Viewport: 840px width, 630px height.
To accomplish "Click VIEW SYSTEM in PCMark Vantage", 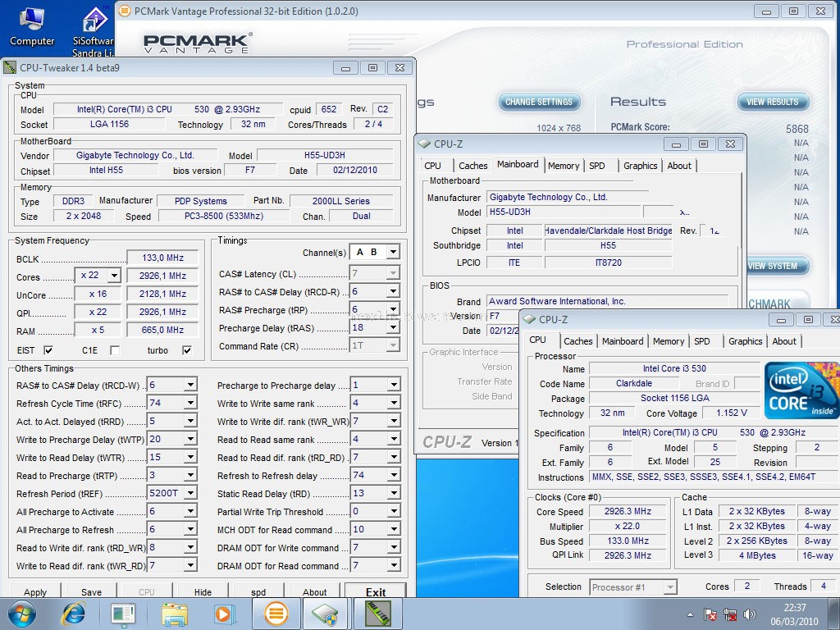I will tap(778, 266).
